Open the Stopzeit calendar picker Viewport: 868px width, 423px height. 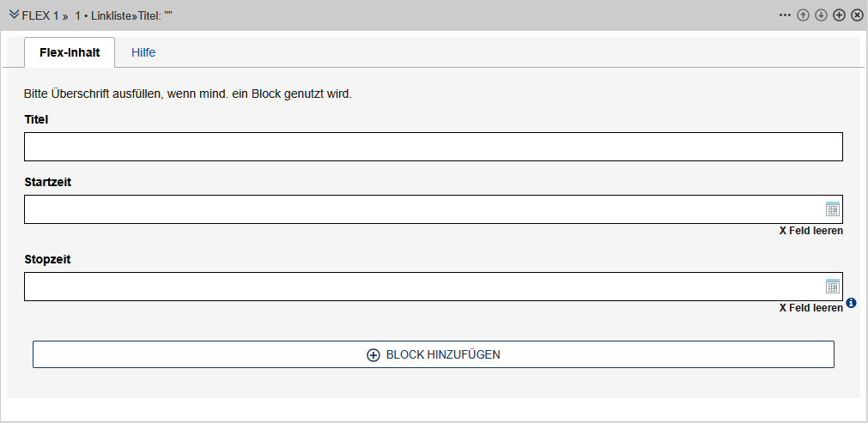(832, 287)
